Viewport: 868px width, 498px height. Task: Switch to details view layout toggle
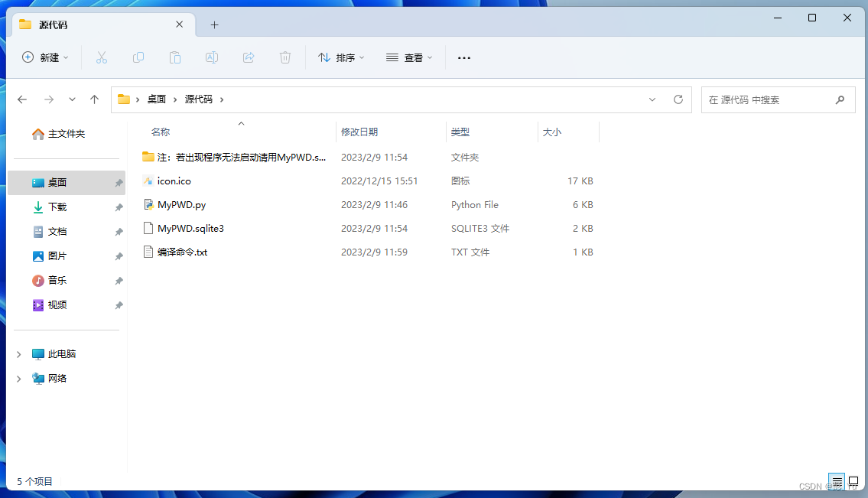click(837, 481)
